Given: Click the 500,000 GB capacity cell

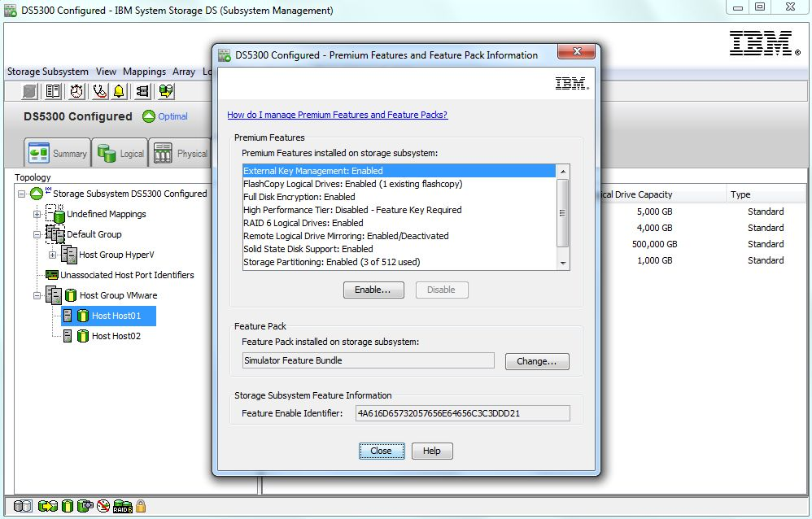Looking at the screenshot, I should pos(655,244).
